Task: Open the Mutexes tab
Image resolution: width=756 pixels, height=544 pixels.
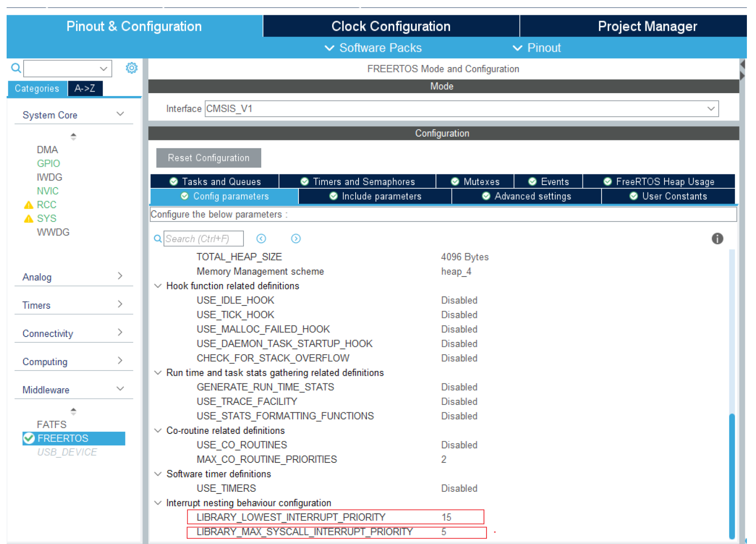Action: coord(475,181)
